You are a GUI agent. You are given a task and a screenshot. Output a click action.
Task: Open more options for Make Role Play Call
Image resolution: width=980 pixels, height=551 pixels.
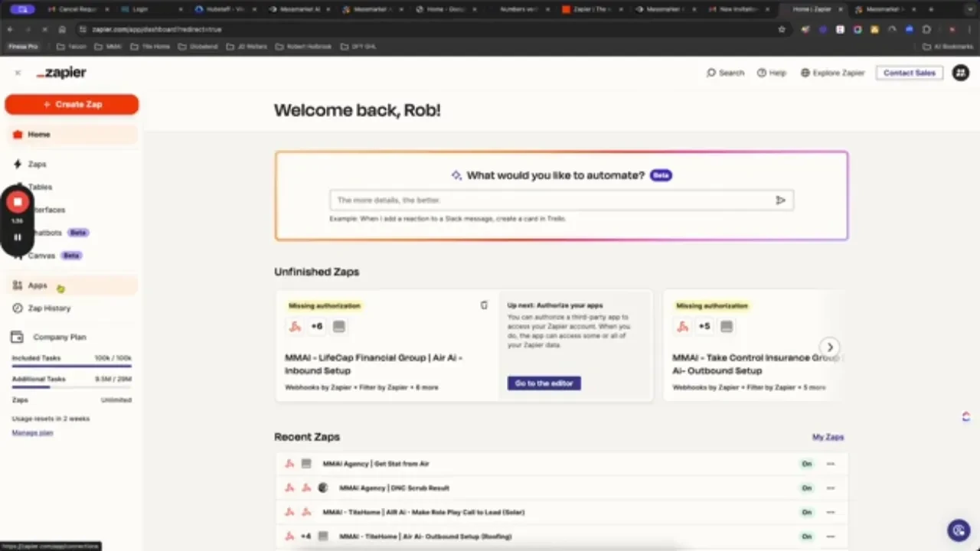[x=831, y=512]
